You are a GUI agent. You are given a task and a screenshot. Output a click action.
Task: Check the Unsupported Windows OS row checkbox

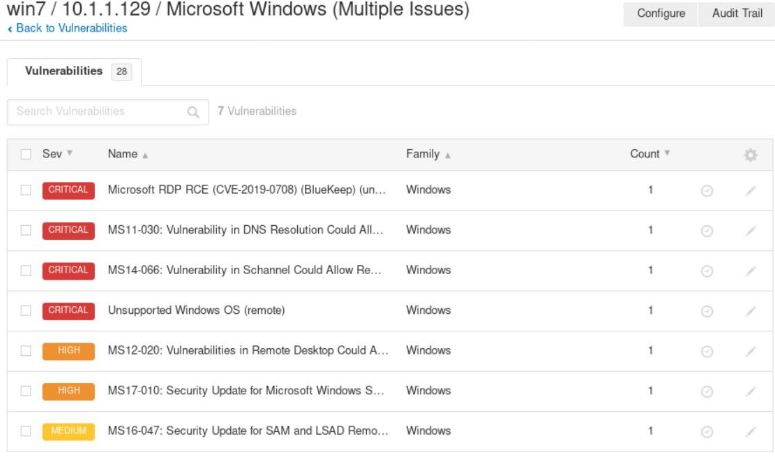(26, 311)
